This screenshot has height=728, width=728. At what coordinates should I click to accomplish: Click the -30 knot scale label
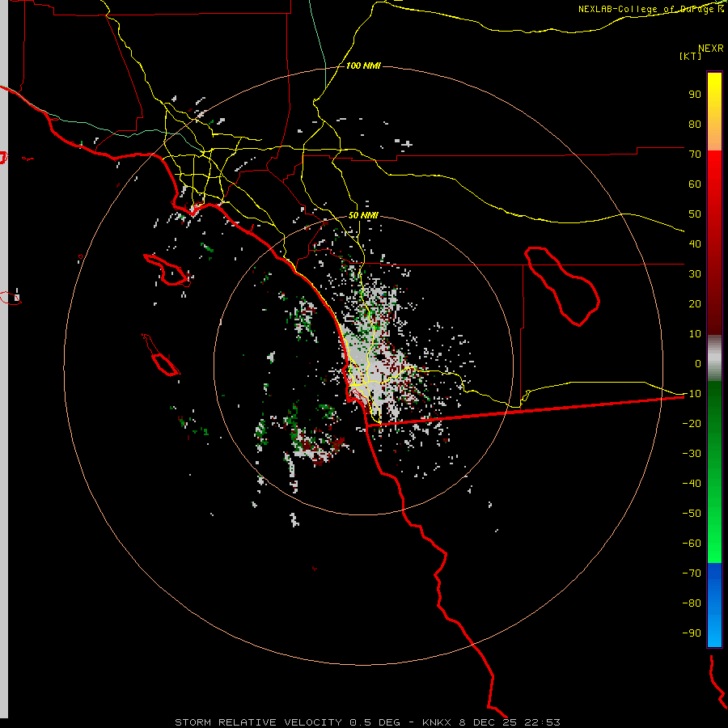(x=692, y=454)
